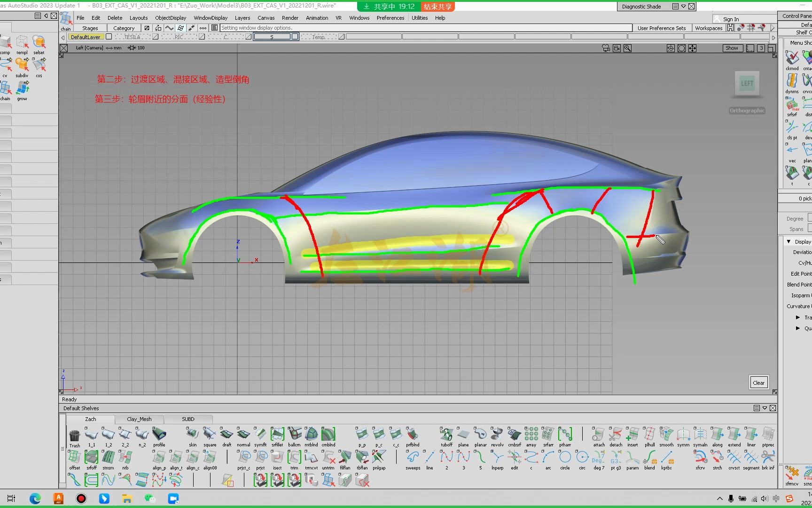The image size is (812, 508).
Task: Pick the revolve surface tool
Action: [x=497, y=435]
